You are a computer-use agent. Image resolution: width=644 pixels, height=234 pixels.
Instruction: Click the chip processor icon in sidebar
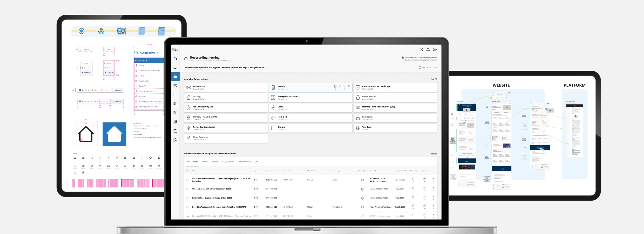tap(175, 122)
